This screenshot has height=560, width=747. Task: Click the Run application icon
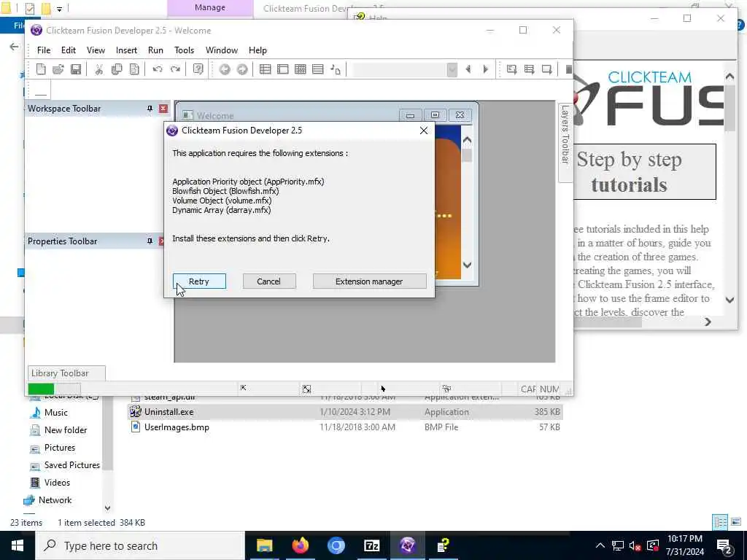click(530, 69)
